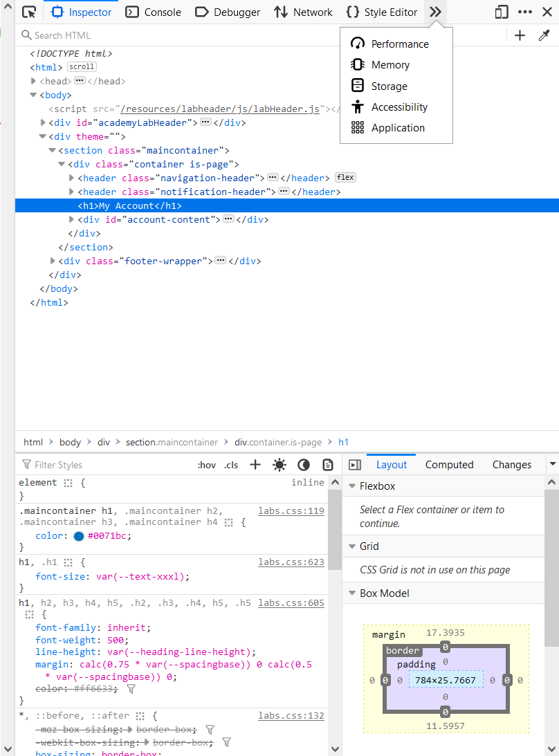Switch to the Debugger tab
Viewport: 559px width, 756px height.
(x=227, y=12)
